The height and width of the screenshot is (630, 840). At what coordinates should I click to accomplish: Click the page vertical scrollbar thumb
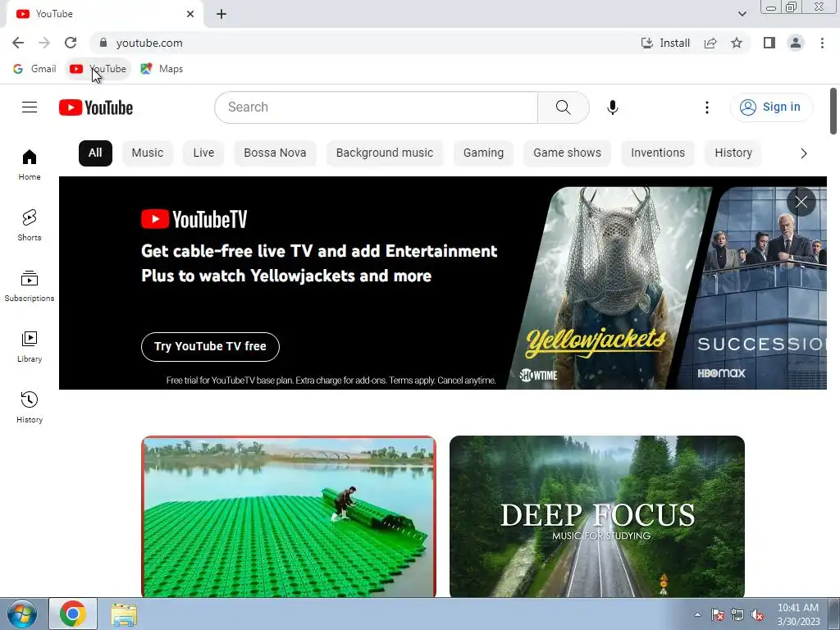833,111
